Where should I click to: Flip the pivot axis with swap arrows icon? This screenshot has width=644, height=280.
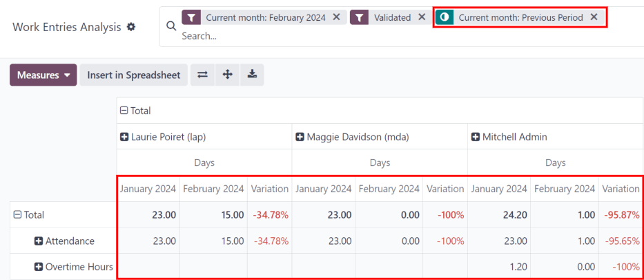coord(202,75)
